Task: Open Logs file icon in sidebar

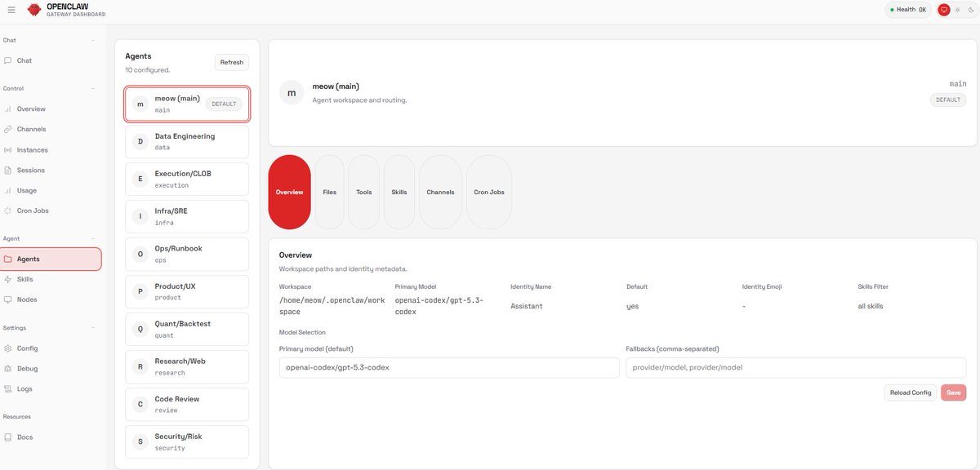Action: coord(8,389)
